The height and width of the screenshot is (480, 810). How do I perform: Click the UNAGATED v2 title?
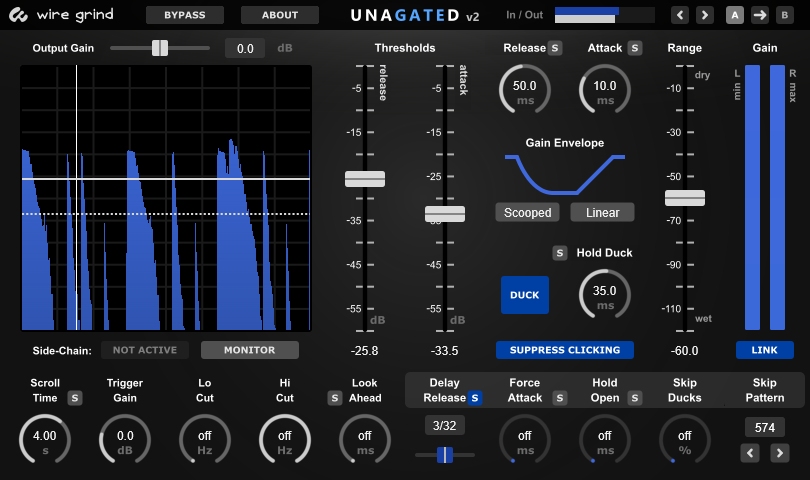pos(415,16)
